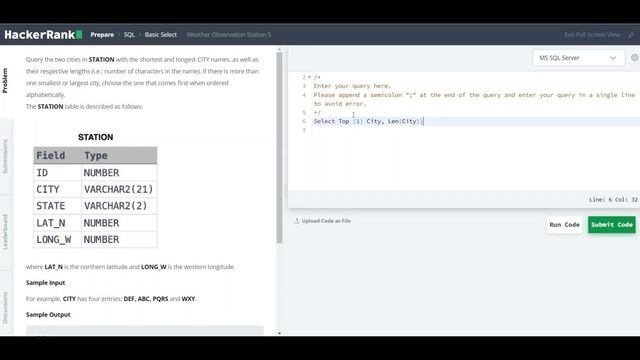Click the LAT_N field cell
This screenshot has height=360, width=640.
[x=57, y=223]
